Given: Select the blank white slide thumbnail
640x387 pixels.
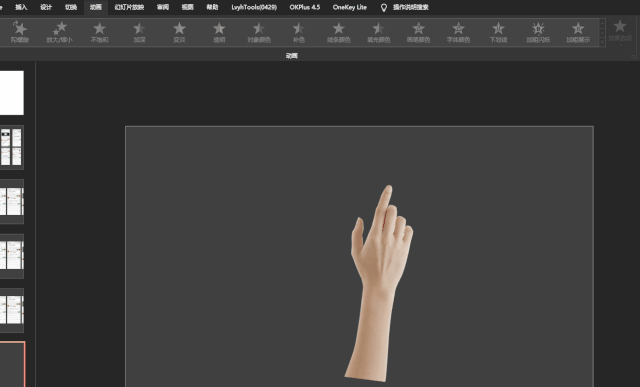Looking at the screenshot, I should click(x=11, y=93).
